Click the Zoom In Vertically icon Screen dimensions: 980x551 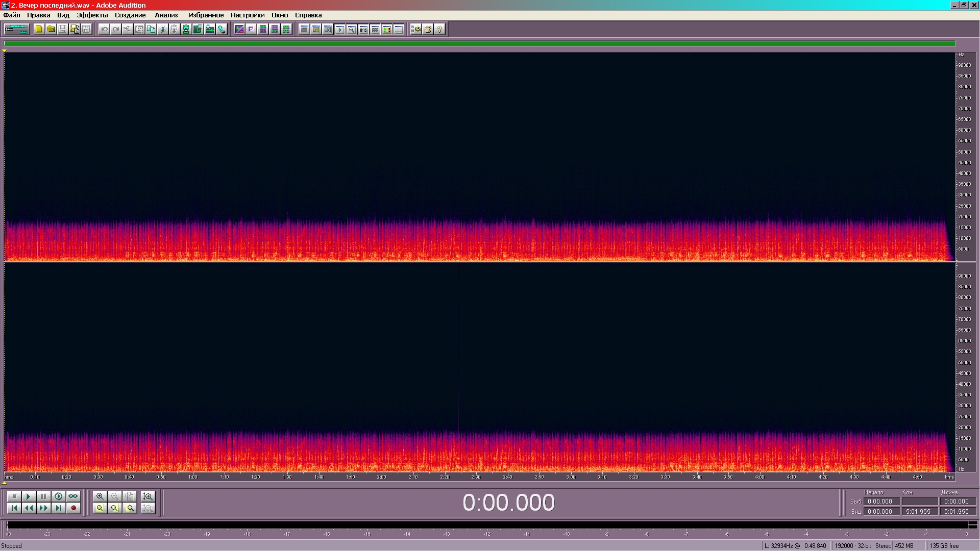click(x=148, y=496)
